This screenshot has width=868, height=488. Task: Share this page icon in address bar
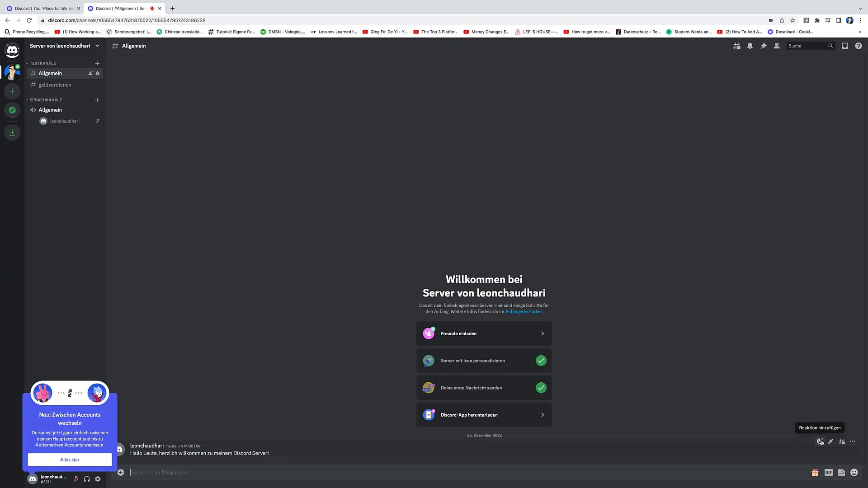[x=782, y=20]
